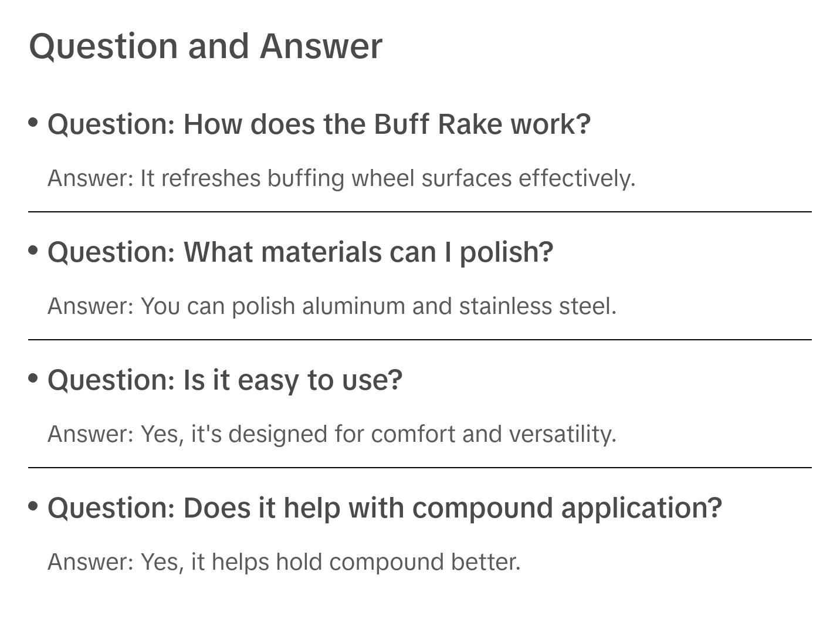This screenshot has height=629, width=840.
Task: Click the divider line above the last question
Action: [420, 468]
